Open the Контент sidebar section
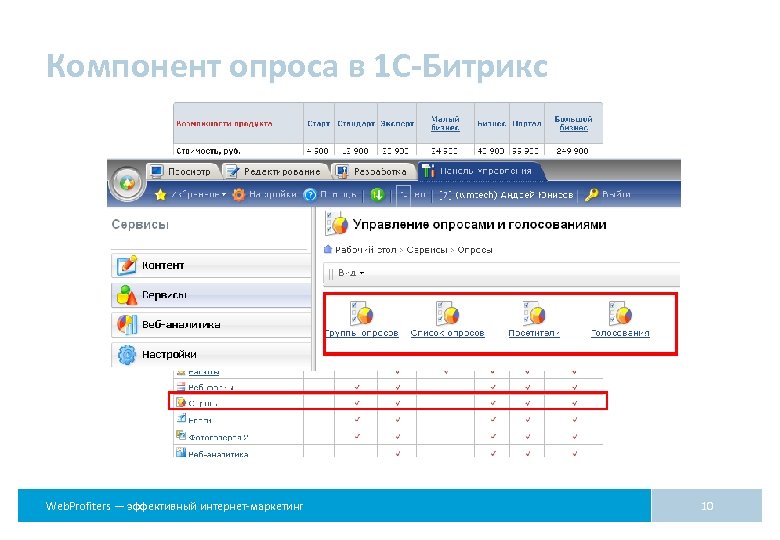This screenshot has width=780, height=540. (211, 266)
